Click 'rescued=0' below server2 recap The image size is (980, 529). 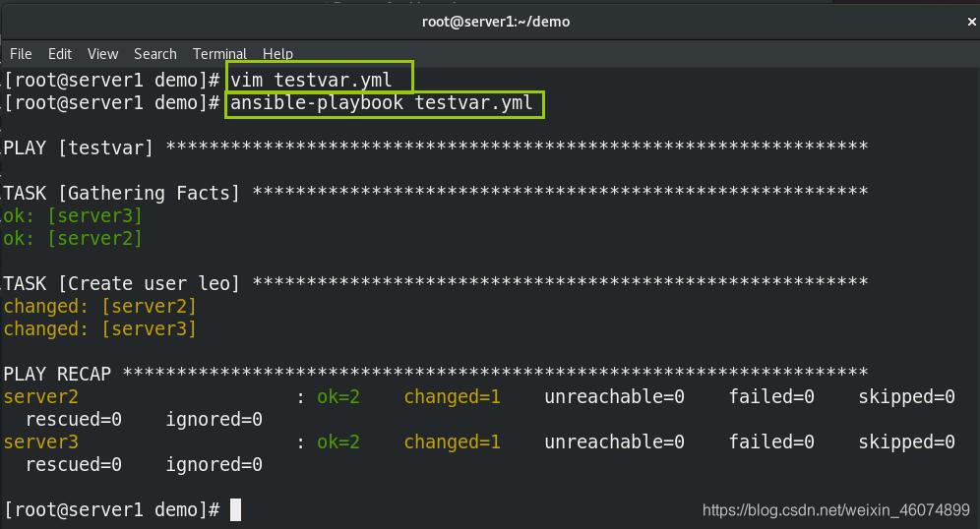[x=74, y=419]
